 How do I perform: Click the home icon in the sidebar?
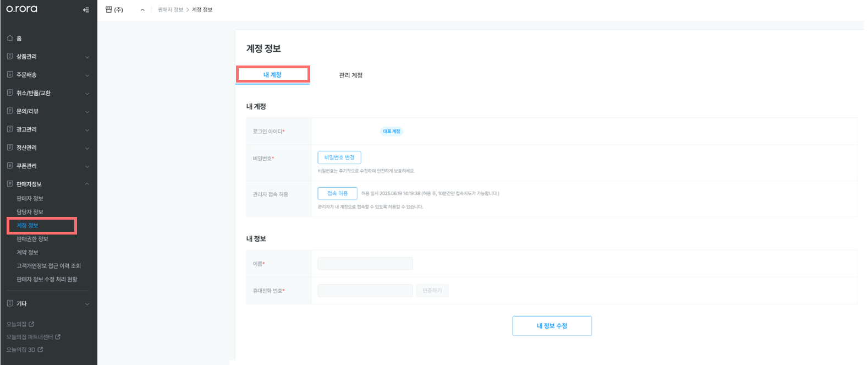10,38
